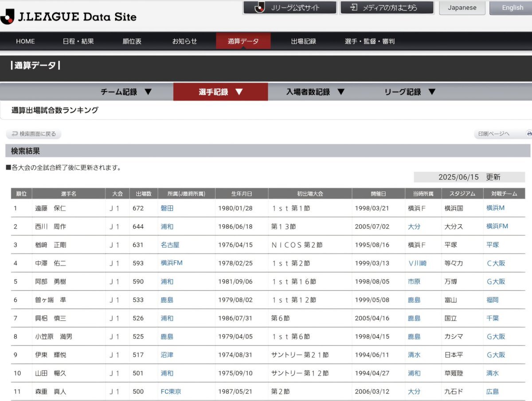Switch language to Japanese
This screenshot has width=532, height=401.
click(462, 8)
